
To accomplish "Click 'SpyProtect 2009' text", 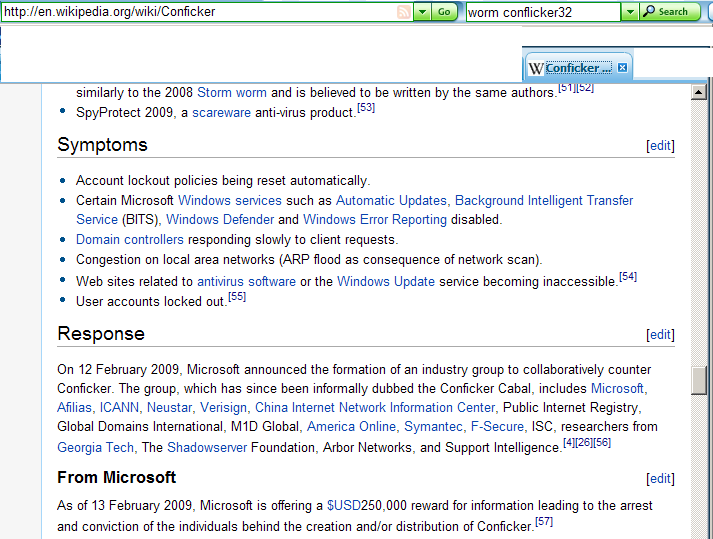I will point(124,113).
